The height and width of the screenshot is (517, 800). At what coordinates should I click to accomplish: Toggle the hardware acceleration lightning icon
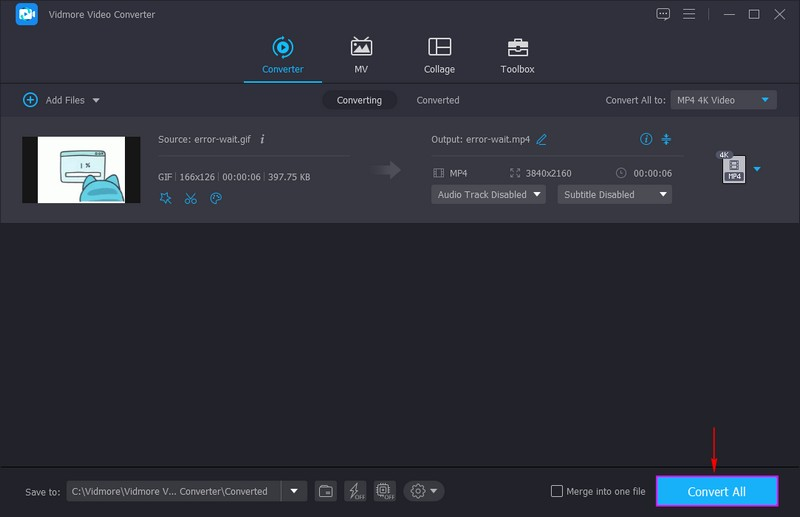[355, 491]
